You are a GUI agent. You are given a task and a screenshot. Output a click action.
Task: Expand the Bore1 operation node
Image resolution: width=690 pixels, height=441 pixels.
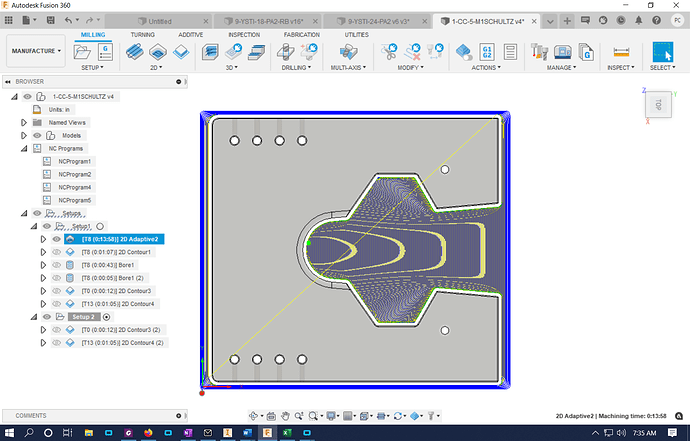pyautogui.click(x=42, y=265)
